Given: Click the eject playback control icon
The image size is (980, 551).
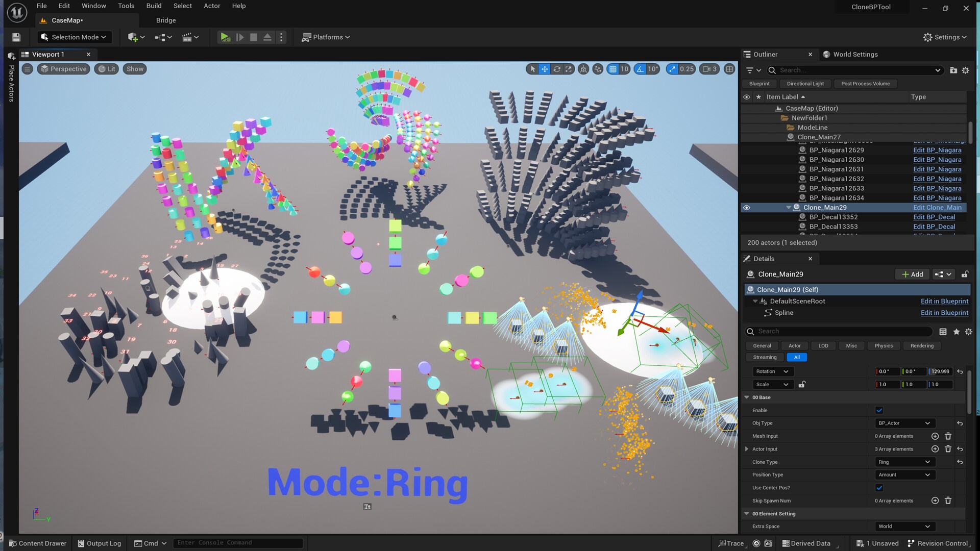Looking at the screenshot, I should pos(267,37).
